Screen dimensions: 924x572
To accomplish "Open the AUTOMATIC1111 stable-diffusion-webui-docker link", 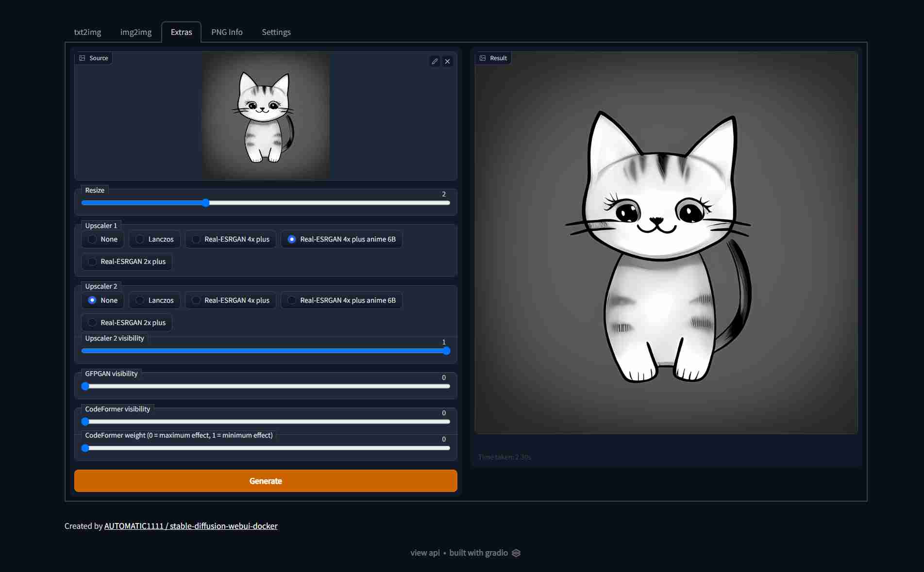I will point(191,526).
